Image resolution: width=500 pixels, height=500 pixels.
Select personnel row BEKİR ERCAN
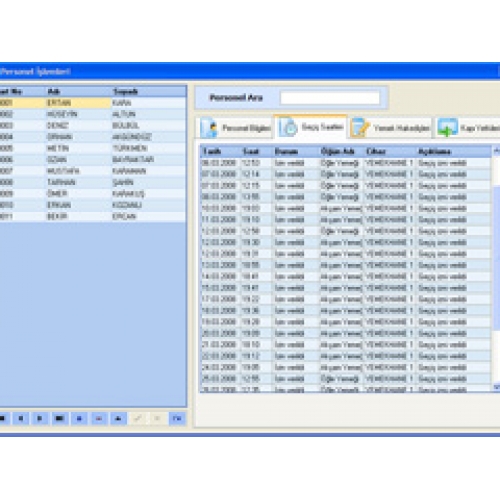(93, 216)
